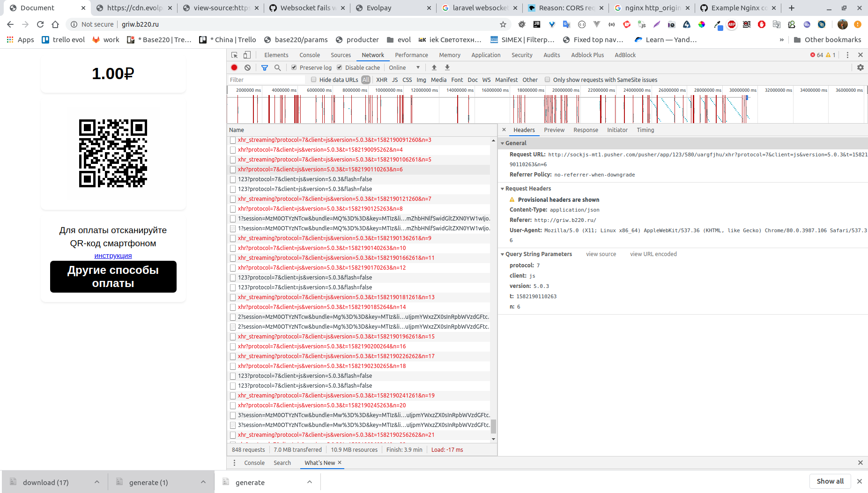Toggle the network filter funnel icon

pos(265,67)
